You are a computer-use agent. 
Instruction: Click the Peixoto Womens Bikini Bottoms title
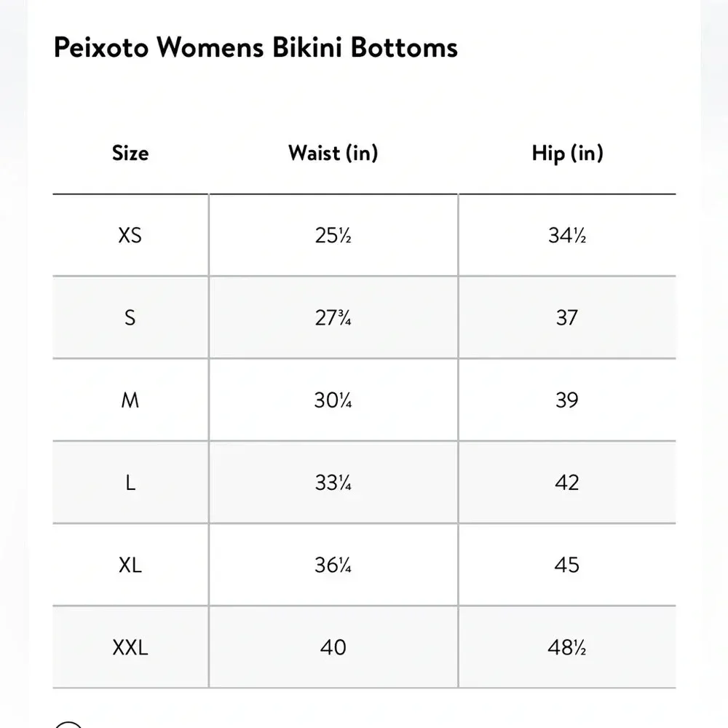click(x=256, y=47)
